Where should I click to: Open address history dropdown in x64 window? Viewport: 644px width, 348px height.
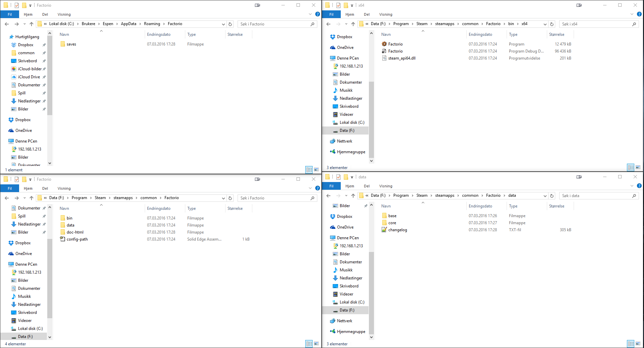(545, 24)
